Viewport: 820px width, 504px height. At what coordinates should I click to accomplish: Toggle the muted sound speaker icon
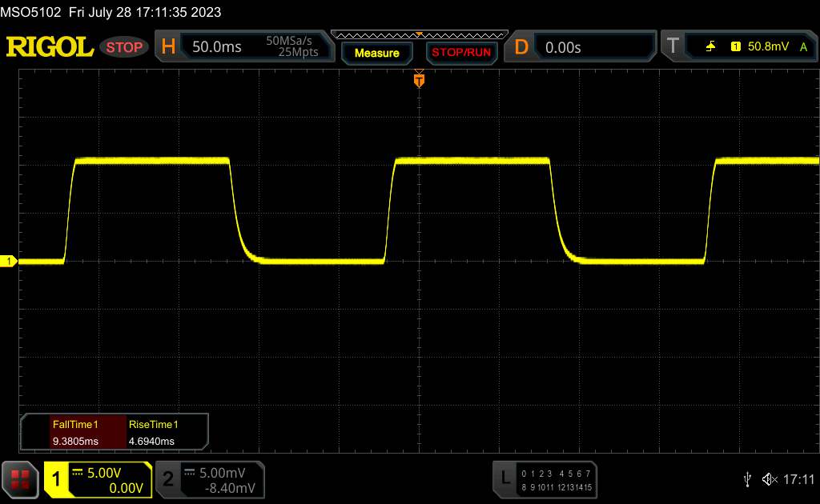[x=770, y=479]
